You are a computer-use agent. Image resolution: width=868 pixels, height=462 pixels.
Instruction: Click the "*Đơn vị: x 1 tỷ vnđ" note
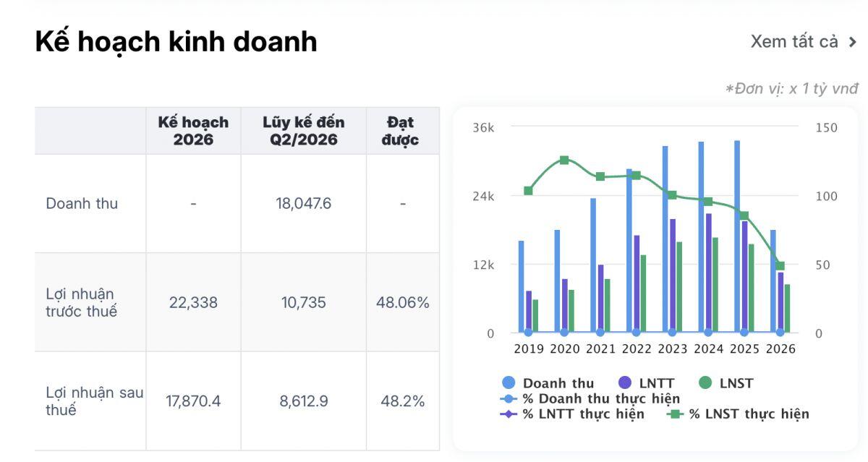point(791,89)
